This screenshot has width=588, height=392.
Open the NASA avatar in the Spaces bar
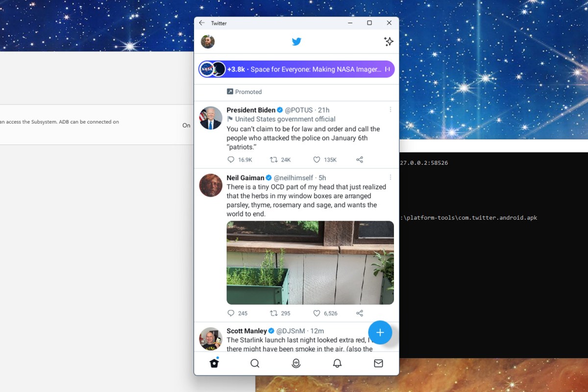[x=207, y=69]
